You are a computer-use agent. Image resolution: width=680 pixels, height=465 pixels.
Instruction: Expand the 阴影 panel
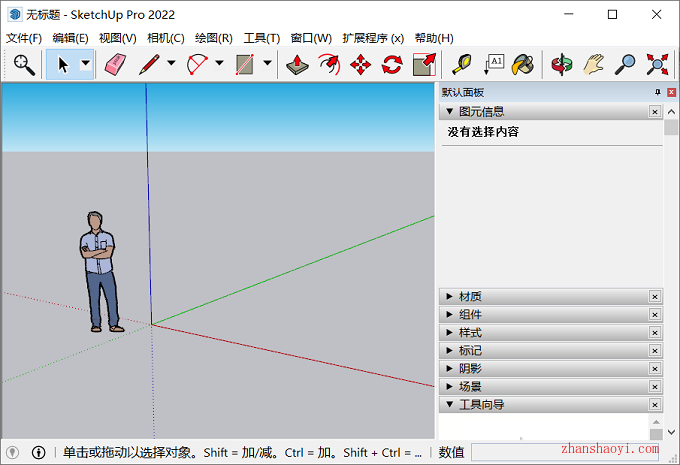click(450, 368)
